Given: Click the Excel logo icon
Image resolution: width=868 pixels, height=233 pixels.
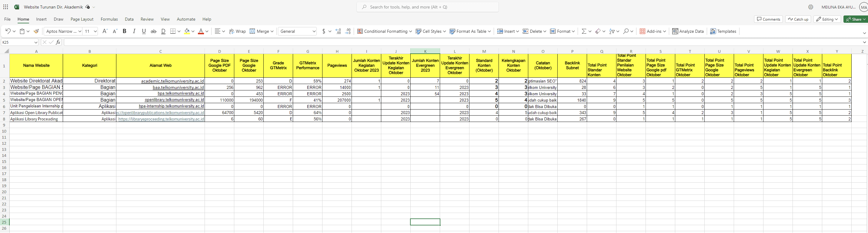Looking at the screenshot, I should (x=16, y=7).
